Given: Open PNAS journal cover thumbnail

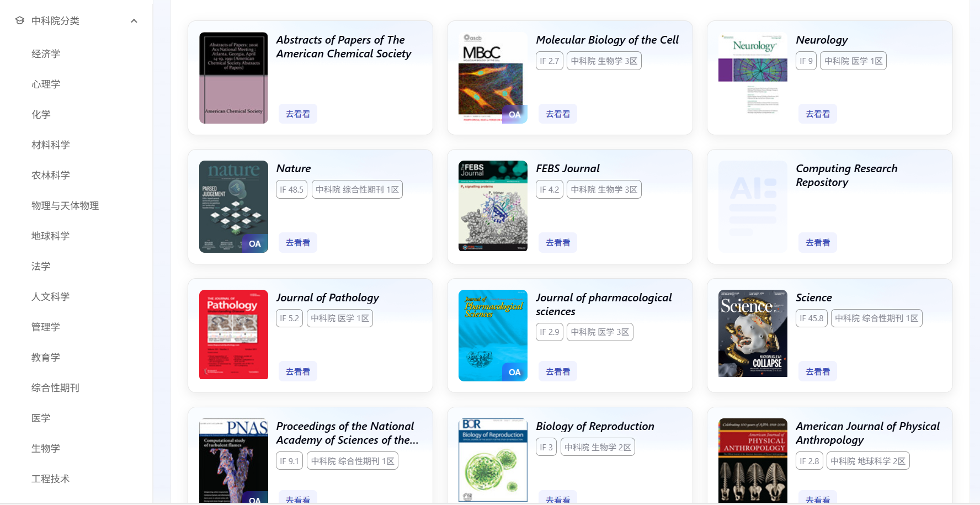Looking at the screenshot, I should click(233, 460).
